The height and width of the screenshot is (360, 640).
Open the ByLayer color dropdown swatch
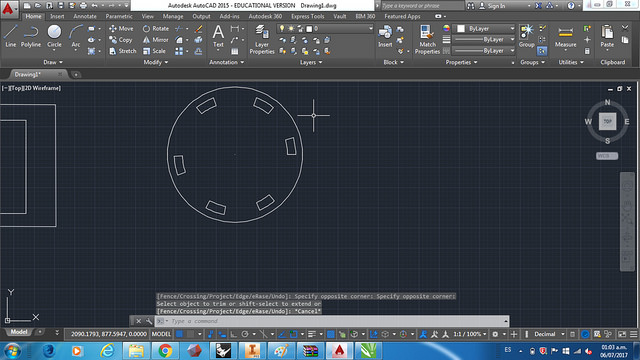click(484, 29)
